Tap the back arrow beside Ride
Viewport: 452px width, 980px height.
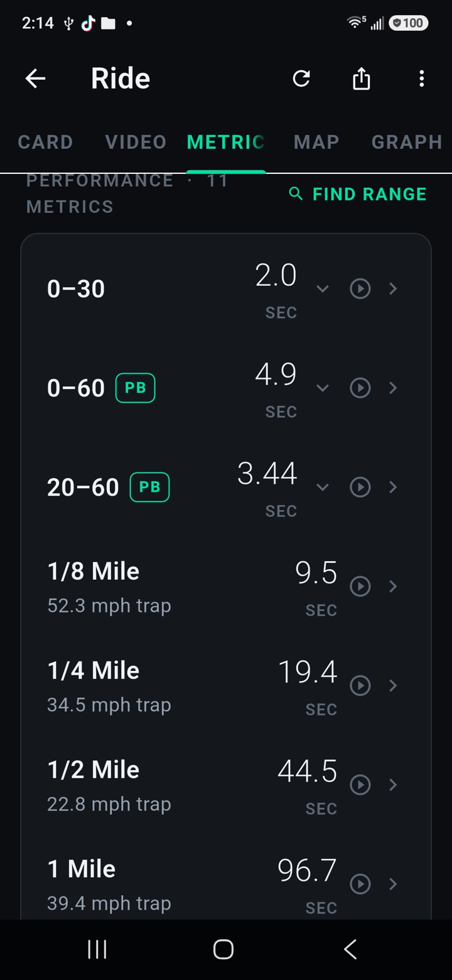[x=35, y=79]
